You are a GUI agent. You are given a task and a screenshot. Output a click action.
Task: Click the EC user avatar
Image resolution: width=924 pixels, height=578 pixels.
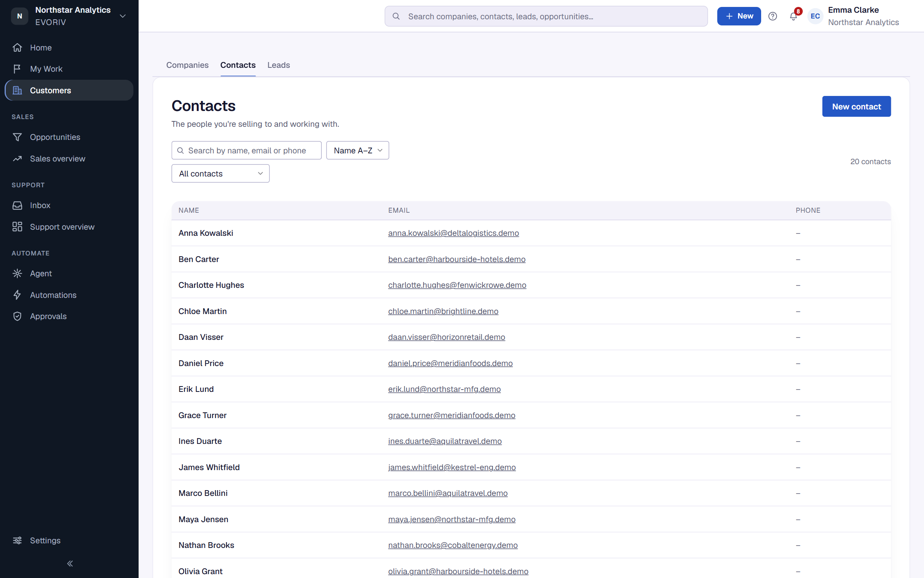815,16
